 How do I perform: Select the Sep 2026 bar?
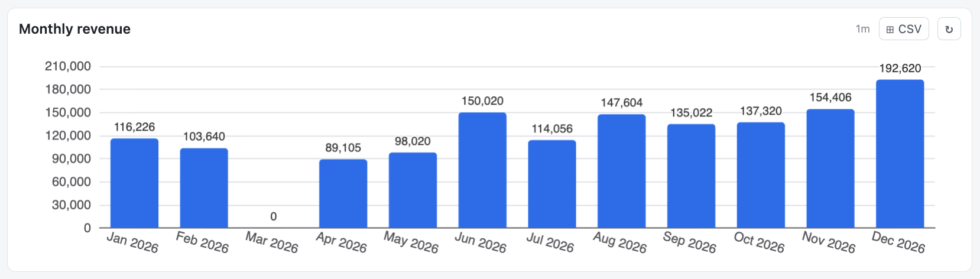click(x=691, y=176)
